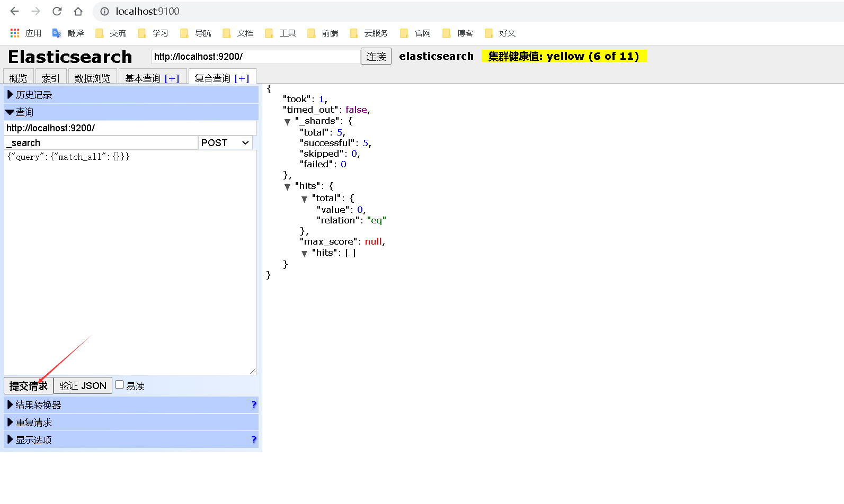The width and height of the screenshot is (844, 504).
Task: Click the 验证 JSON button
Action: click(83, 385)
